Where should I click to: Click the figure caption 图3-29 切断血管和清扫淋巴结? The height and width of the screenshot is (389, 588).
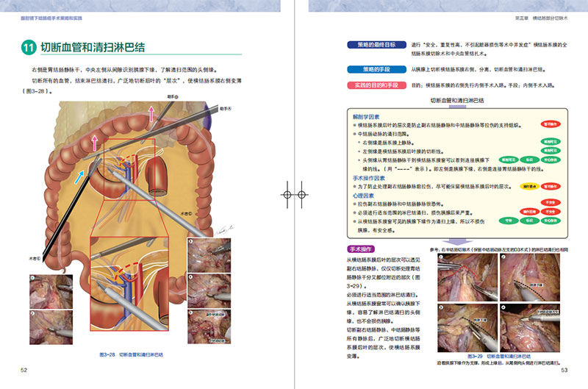point(499,357)
